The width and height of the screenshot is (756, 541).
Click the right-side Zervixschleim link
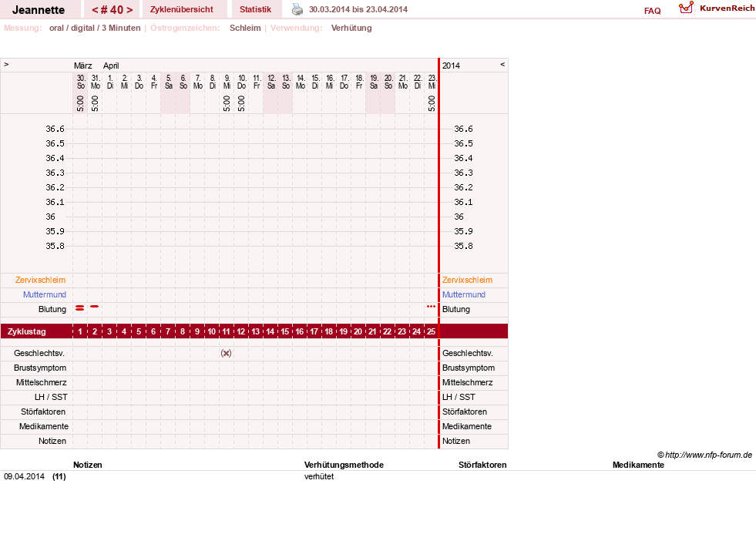click(x=467, y=281)
